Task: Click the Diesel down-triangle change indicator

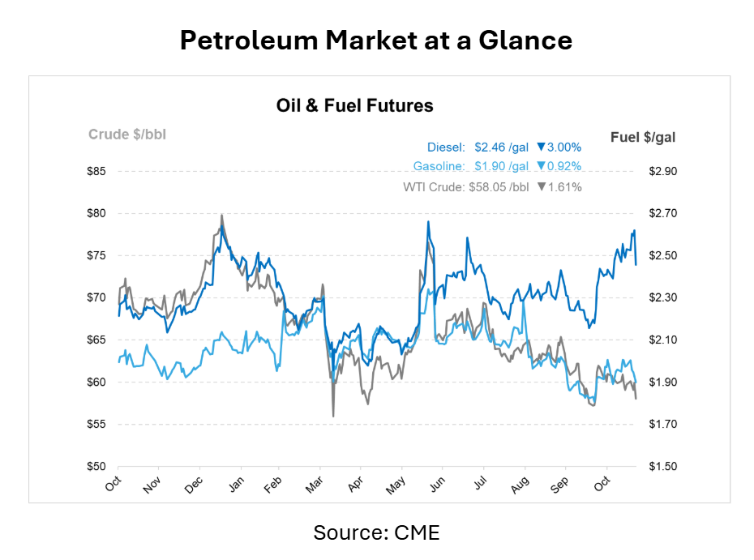Action: [541, 147]
